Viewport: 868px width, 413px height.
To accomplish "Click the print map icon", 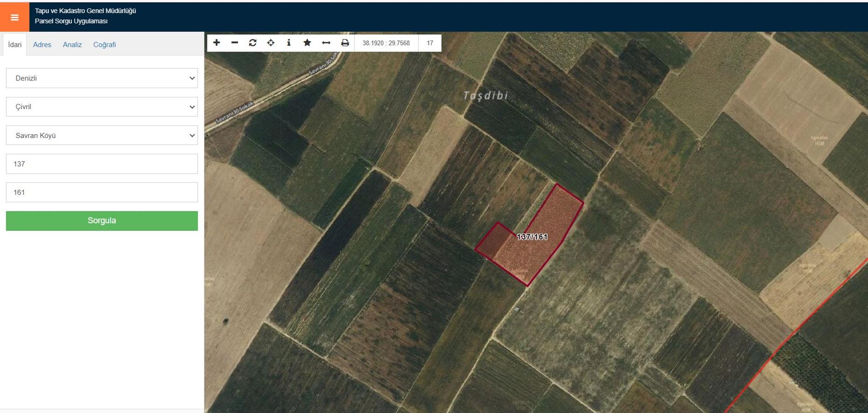I will pos(345,43).
